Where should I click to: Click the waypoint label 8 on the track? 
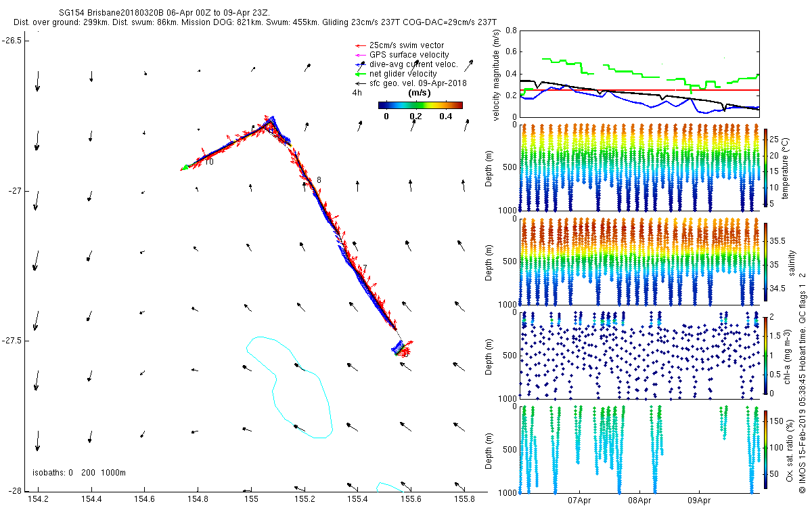[319, 179]
